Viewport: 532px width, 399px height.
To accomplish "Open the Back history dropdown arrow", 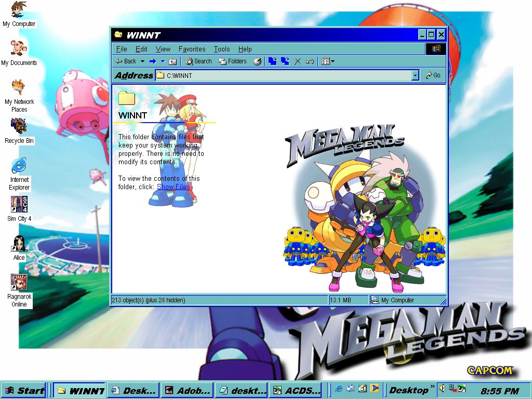I will pos(142,61).
